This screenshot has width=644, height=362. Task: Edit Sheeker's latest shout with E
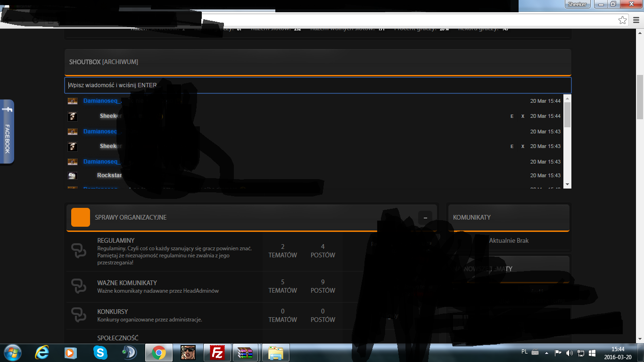click(x=512, y=116)
